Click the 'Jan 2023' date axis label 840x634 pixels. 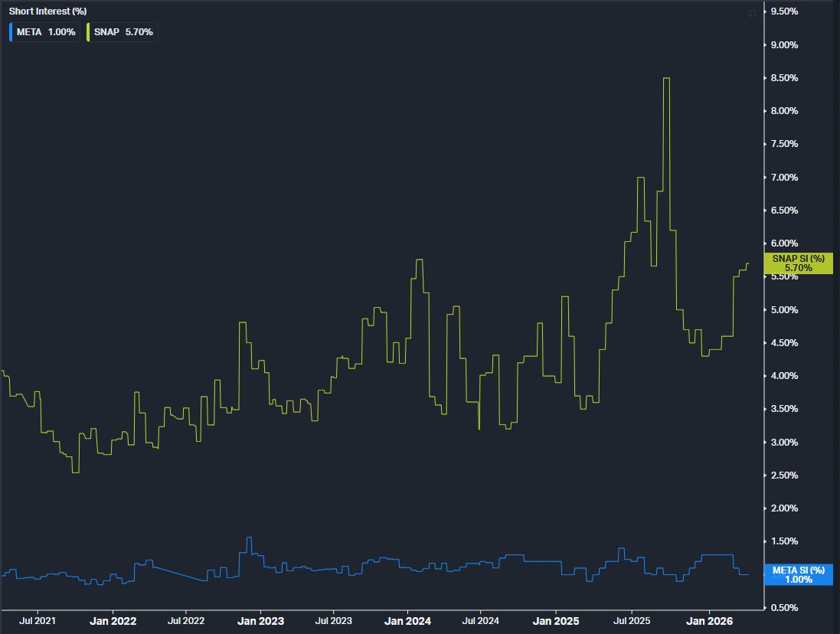point(260,621)
